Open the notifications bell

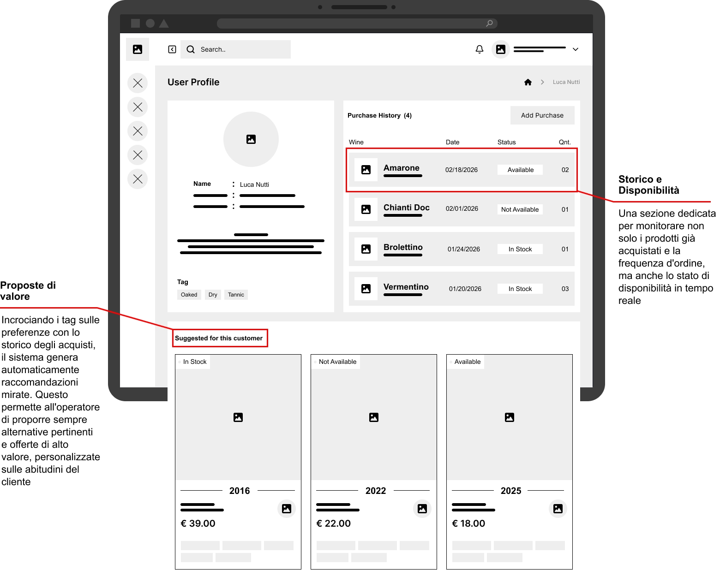[x=480, y=49]
